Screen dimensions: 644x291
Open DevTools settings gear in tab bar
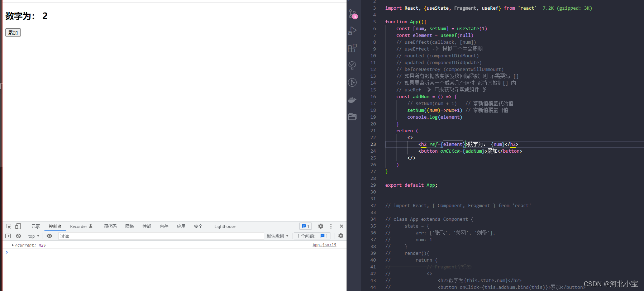coord(320,226)
